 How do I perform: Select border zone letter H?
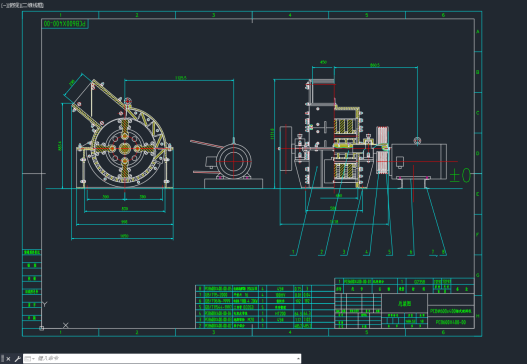point(478,316)
